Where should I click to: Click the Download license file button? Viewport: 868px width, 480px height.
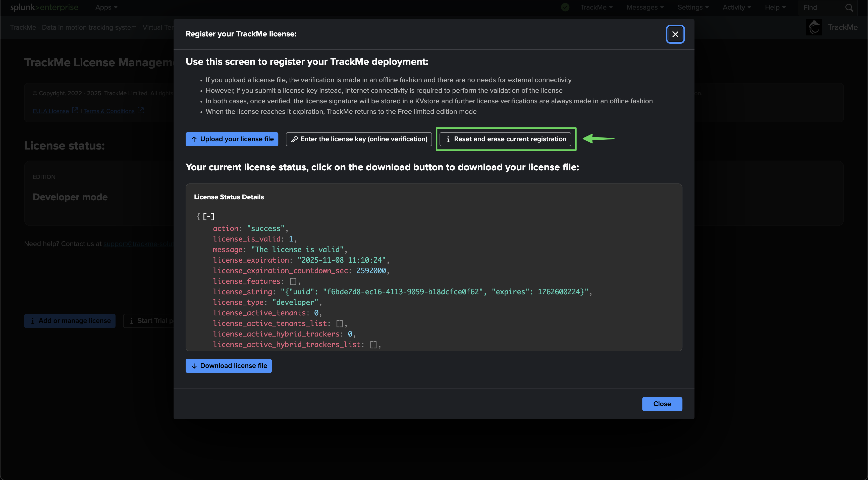(x=229, y=366)
